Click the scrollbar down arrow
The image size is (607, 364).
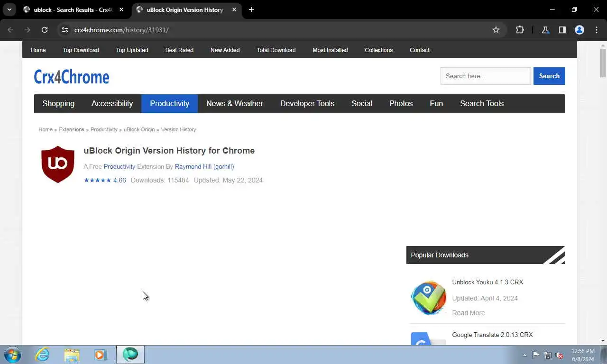tap(603, 341)
